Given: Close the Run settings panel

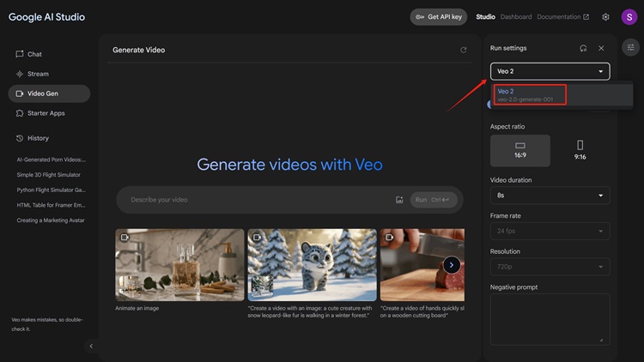Looking at the screenshot, I should 601,48.
